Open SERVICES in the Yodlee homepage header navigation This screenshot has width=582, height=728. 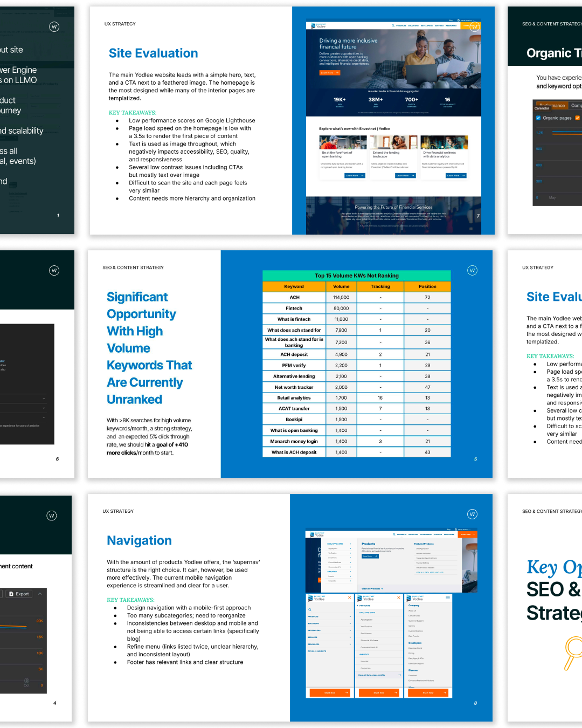[x=439, y=25]
